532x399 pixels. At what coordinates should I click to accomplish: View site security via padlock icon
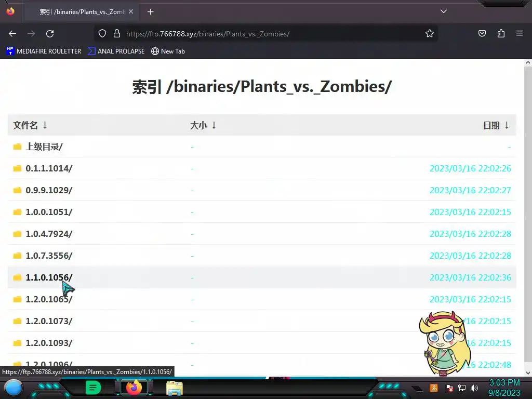click(117, 34)
